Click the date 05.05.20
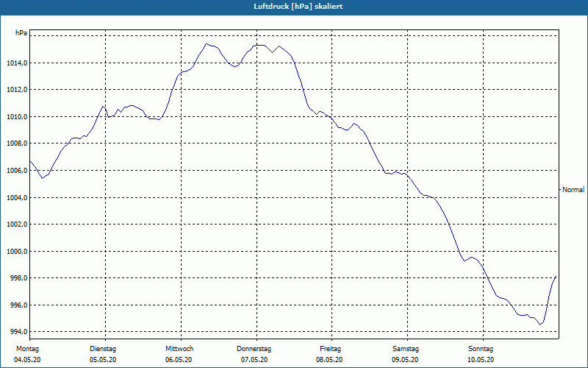The width and height of the screenshot is (588, 368). 103,360
